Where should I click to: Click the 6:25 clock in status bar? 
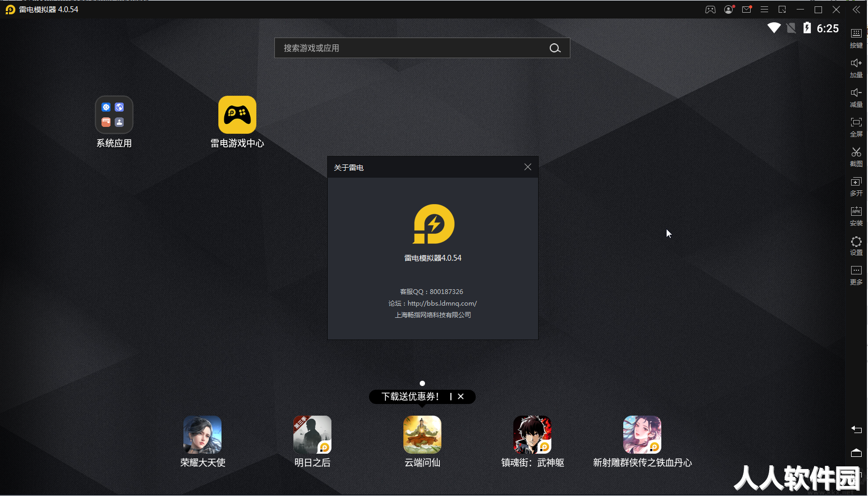(828, 29)
